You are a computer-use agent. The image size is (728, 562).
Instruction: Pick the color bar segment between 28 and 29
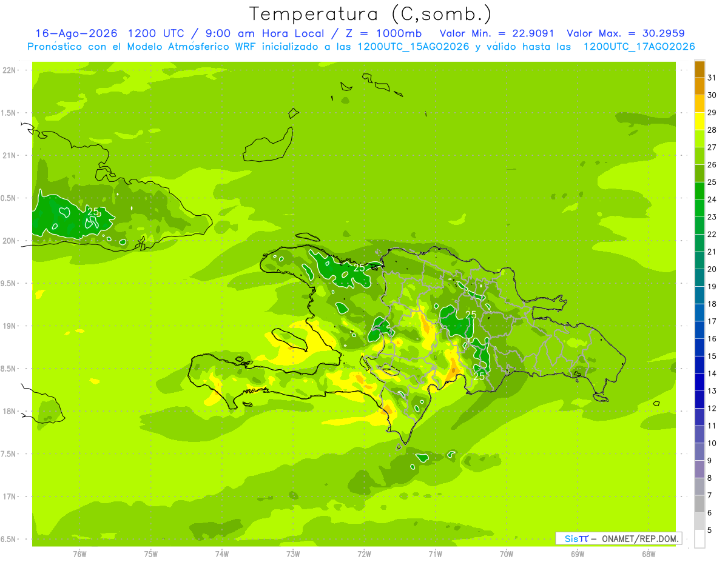699,121
